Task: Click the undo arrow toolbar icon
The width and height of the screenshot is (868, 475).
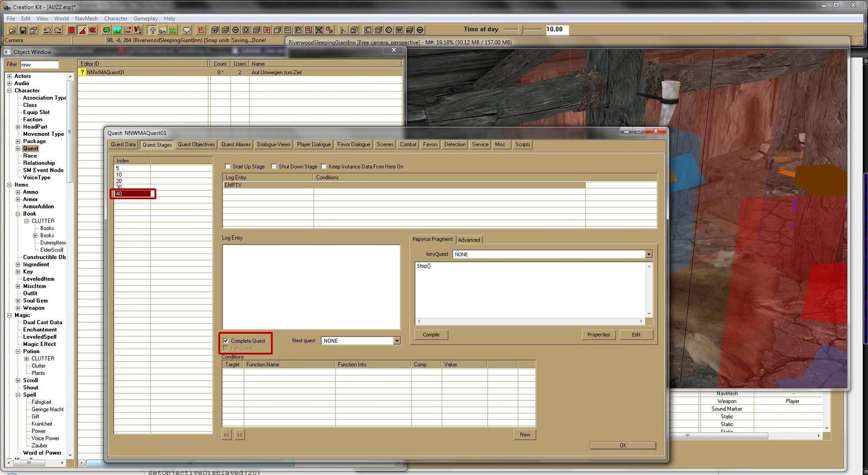Action: tap(47, 30)
